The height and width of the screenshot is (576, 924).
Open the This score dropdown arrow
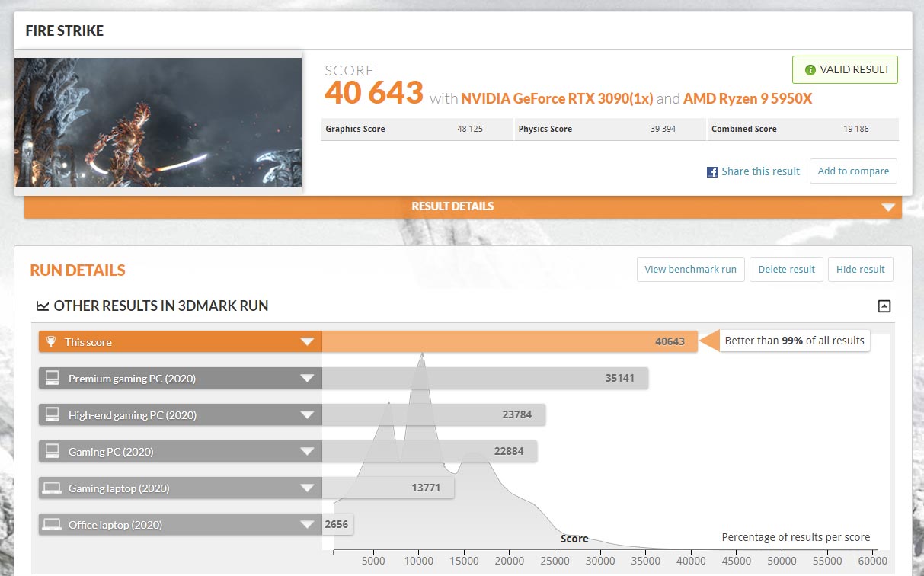[x=307, y=342]
